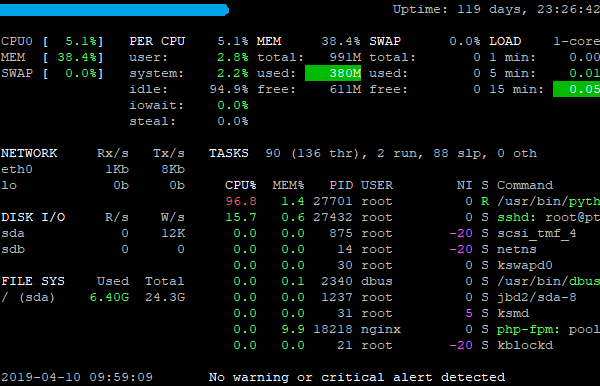Screen dimensions: 600x386
Task: Click the CPU0 5.1% gauge value
Action: coord(81,41)
